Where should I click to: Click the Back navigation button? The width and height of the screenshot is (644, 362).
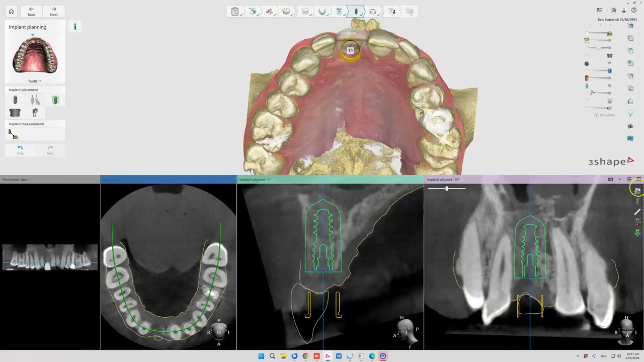[31, 11]
